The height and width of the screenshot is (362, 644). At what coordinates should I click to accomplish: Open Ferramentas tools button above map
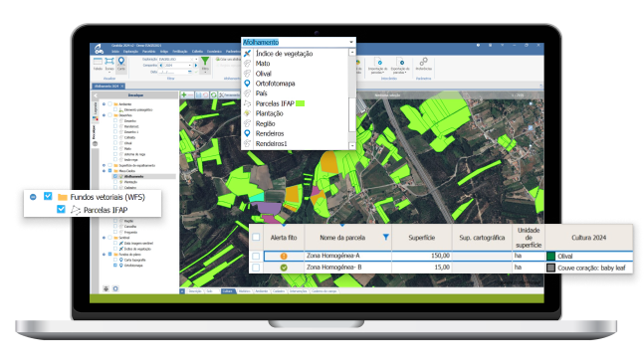(229, 94)
